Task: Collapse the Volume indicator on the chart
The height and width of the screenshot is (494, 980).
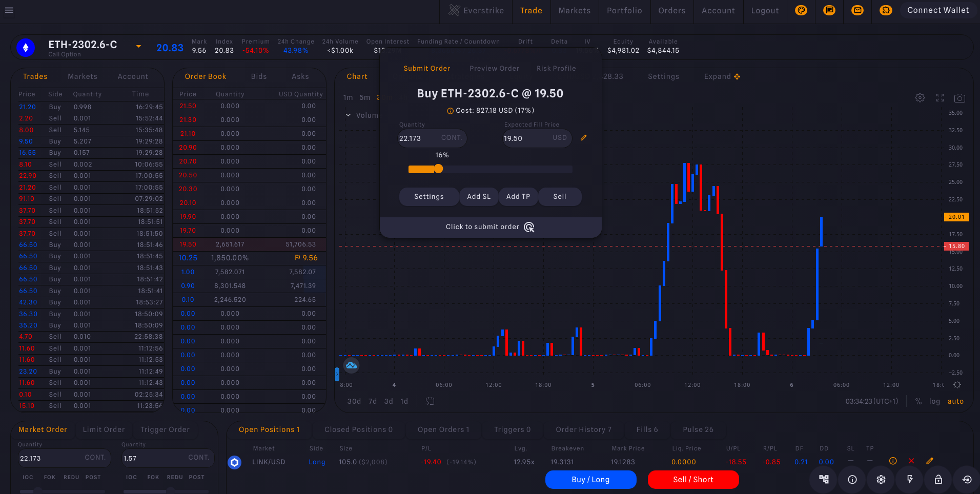Action: 348,115
